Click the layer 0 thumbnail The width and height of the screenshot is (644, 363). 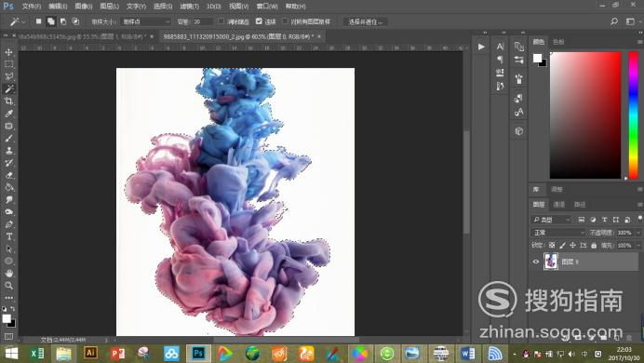click(x=551, y=262)
